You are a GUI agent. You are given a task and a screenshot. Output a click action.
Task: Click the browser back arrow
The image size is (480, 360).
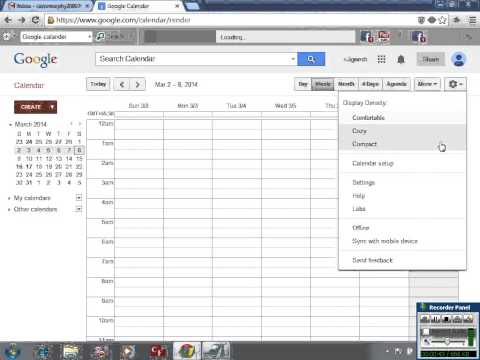(8, 20)
